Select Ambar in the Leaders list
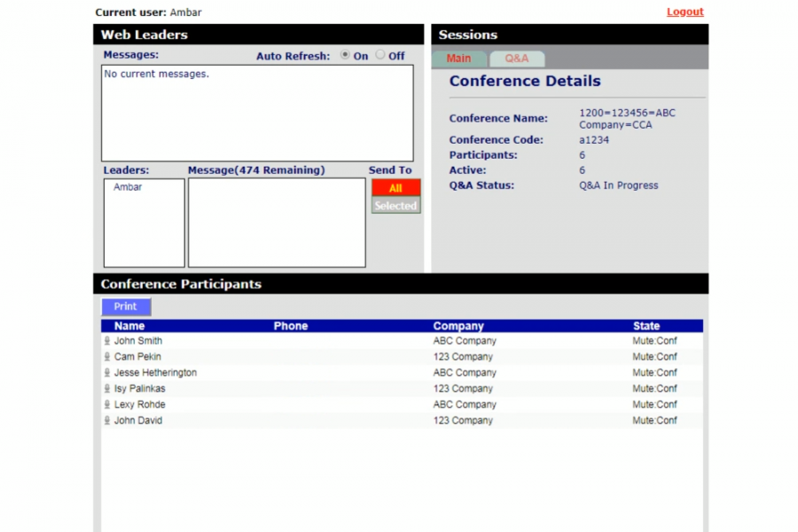This screenshot has height=532, width=798. point(128,187)
